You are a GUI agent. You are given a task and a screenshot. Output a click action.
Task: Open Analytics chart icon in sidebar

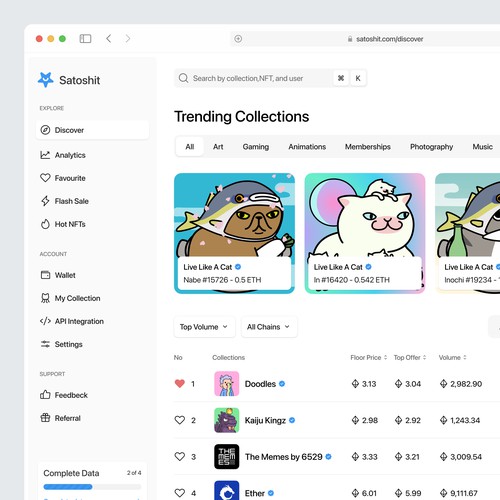(45, 155)
